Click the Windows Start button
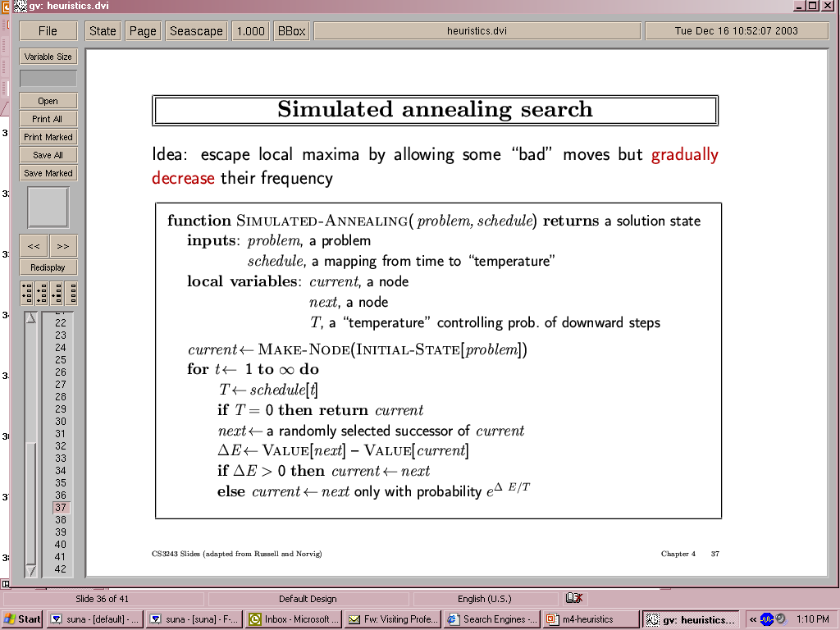The width and height of the screenshot is (840, 630). 23,619
